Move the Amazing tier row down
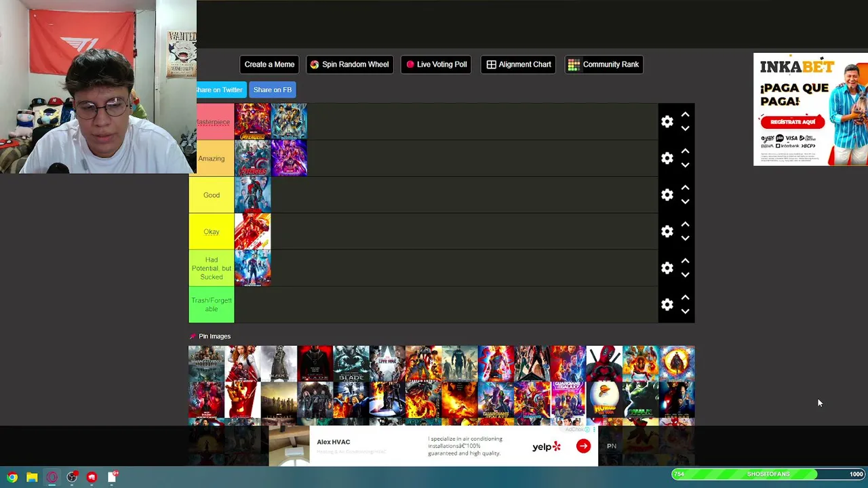The height and width of the screenshot is (488, 868). (x=685, y=165)
